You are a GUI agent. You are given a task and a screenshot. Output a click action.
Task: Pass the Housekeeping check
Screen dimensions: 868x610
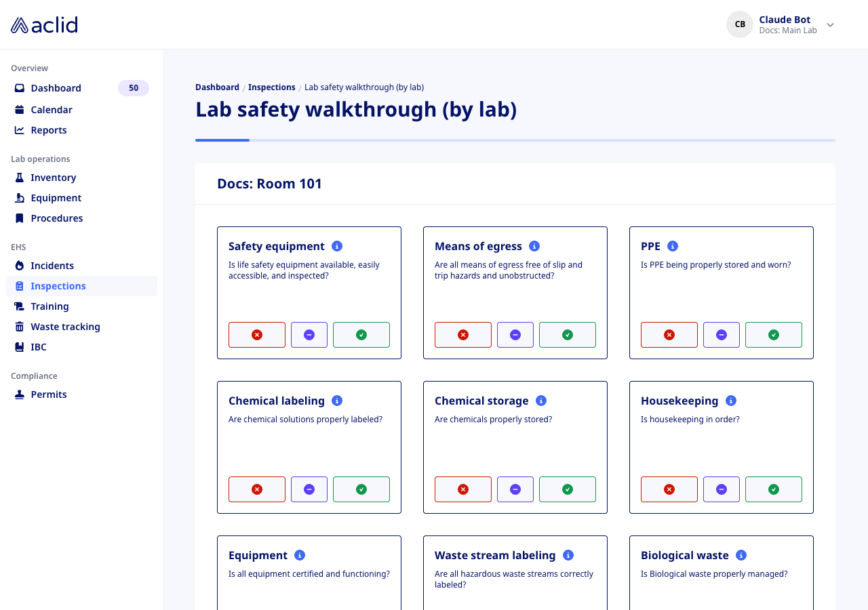pos(774,489)
